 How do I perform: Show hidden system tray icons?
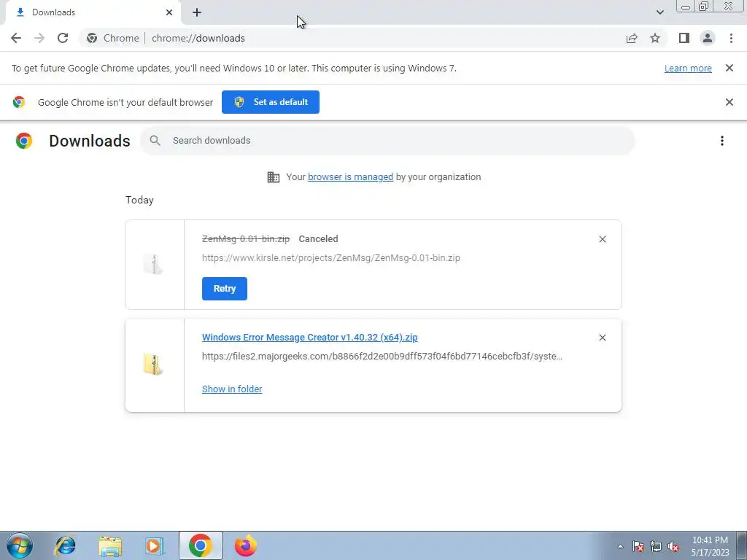click(x=620, y=546)
